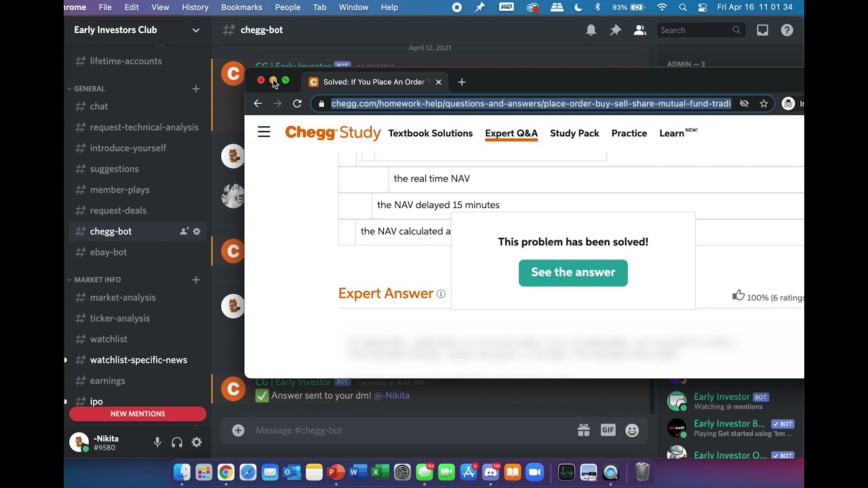Open pinned messages in Discord header

point(616,30)
